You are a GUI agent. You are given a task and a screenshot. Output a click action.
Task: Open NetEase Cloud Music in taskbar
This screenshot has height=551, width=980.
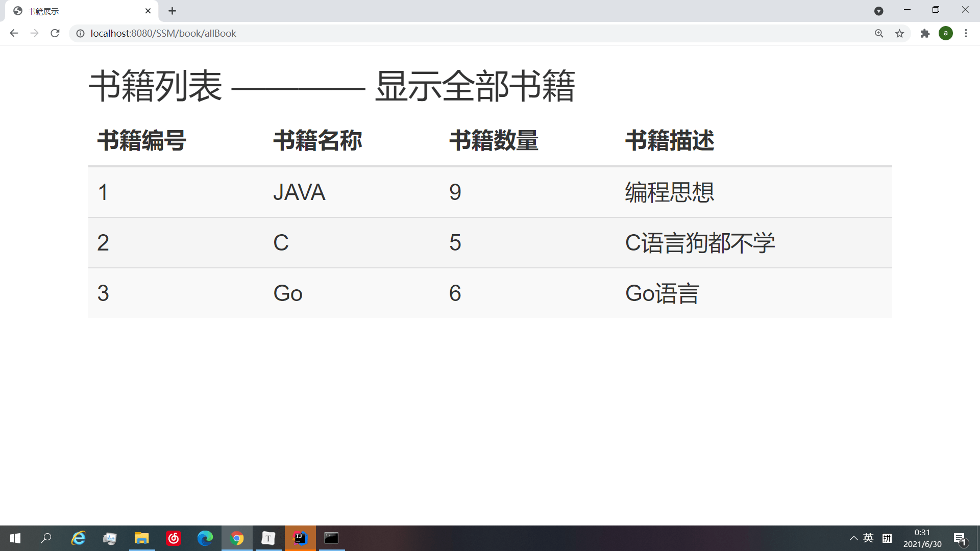(174, 538)
